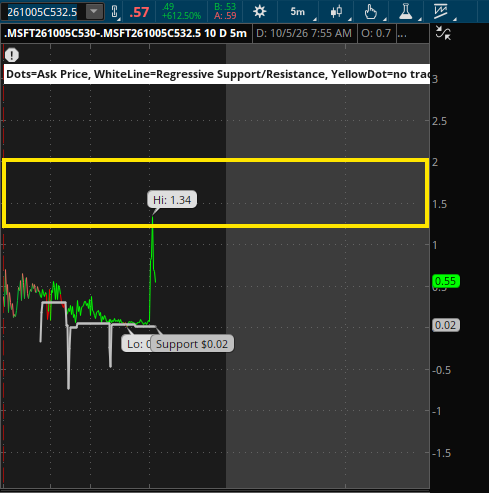Click the Lo: price bubble
The image size is (489, 493).
click(x=136, y=344)
